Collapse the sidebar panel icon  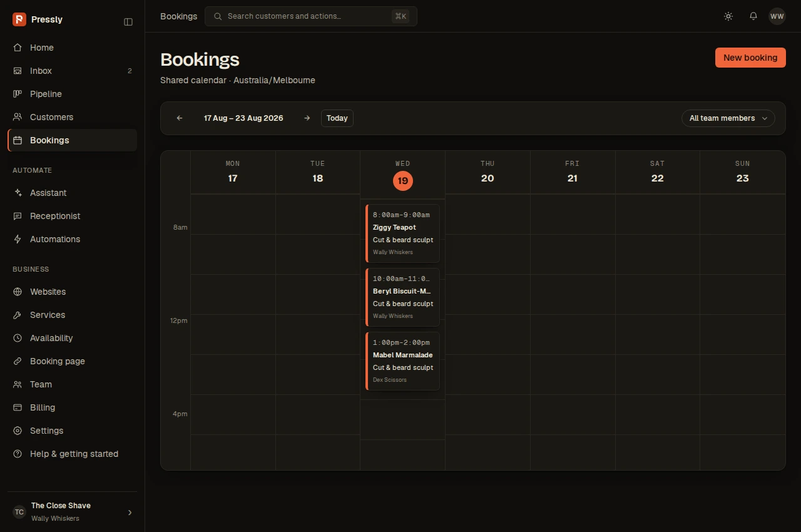128,22
